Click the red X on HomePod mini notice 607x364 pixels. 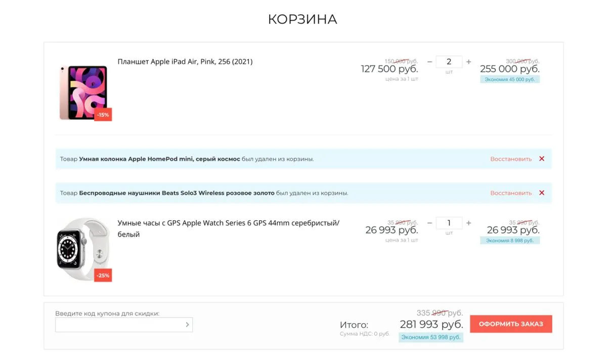542,158
